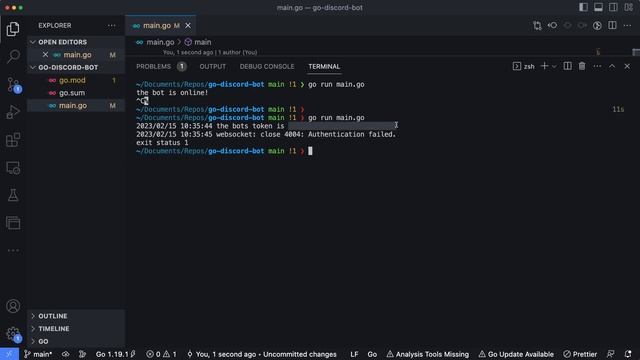
Task: Split the terminal panel
Action: pyautogui.click(x=567, y=66)
